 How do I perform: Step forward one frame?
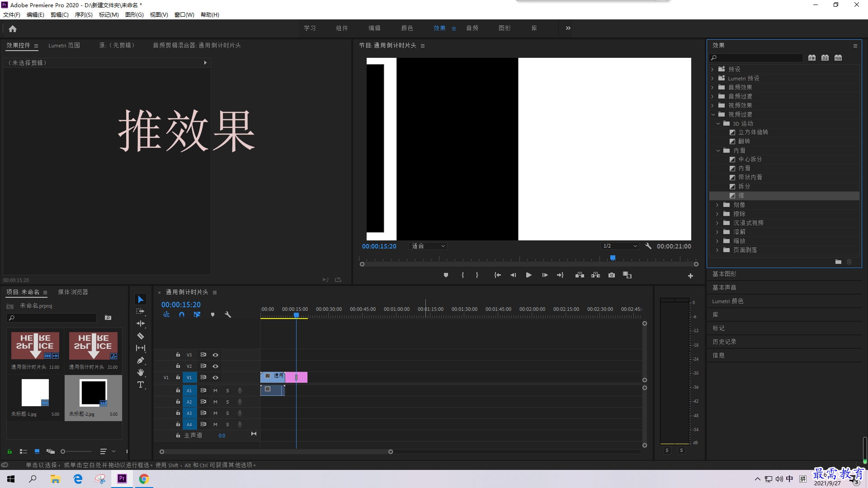click(x=545, y=275)
